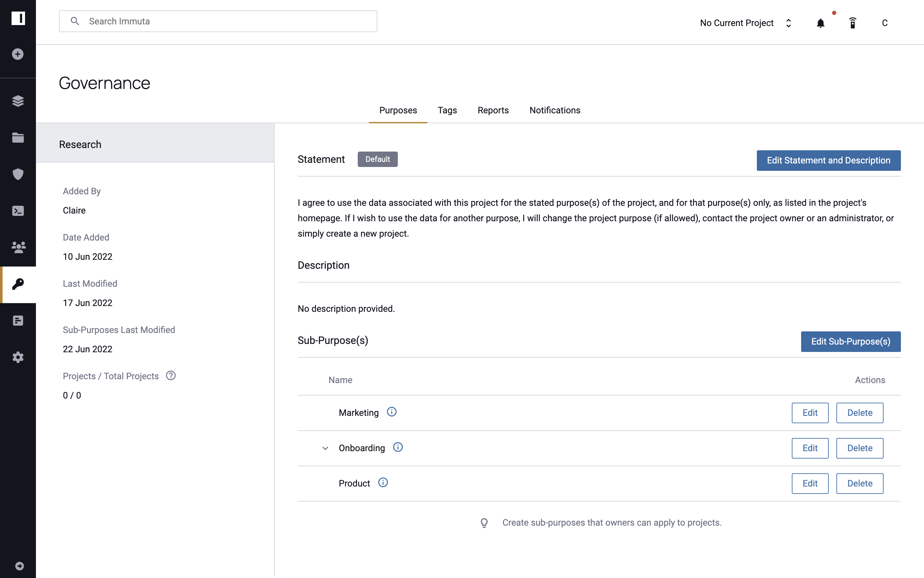Click the search magnifier icon
The height and width of the screenshot is (578, 924).
(75, 21)
